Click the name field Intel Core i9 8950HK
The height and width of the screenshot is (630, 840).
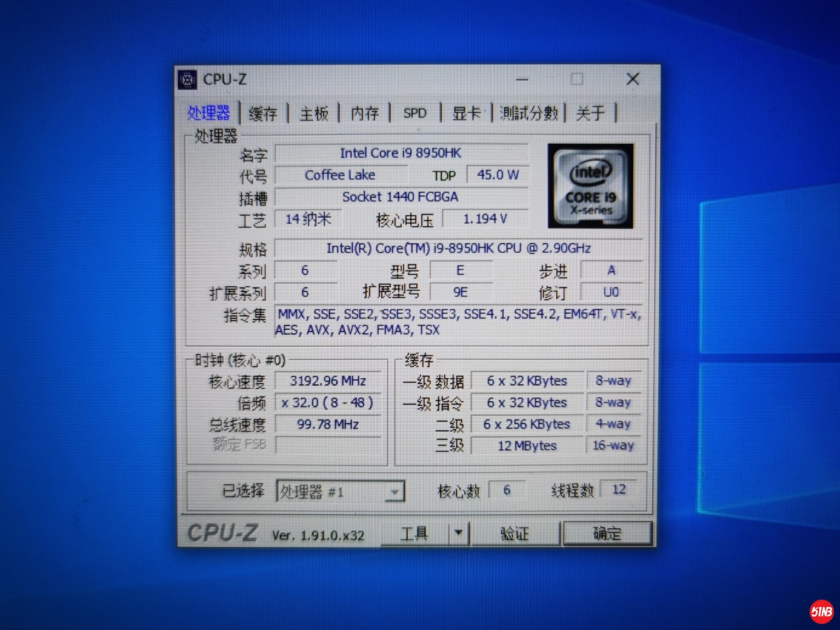tap(401, 153)
